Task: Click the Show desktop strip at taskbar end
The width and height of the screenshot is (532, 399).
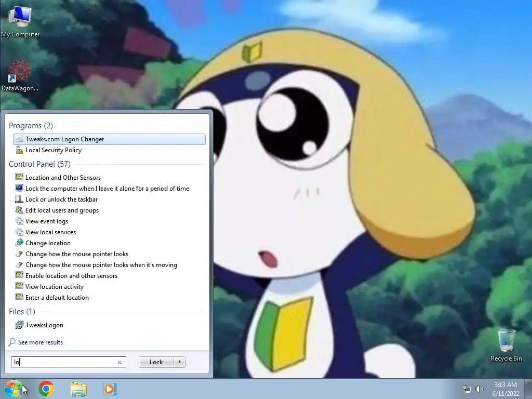Action: tap(528, 389)
